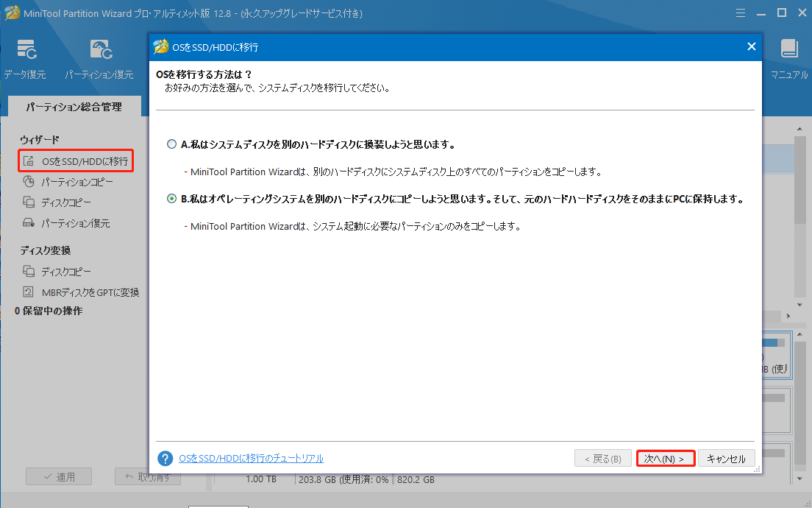812x508 pixels.
Task: Select option A to replace the system disk
Action: click(171, 144)
